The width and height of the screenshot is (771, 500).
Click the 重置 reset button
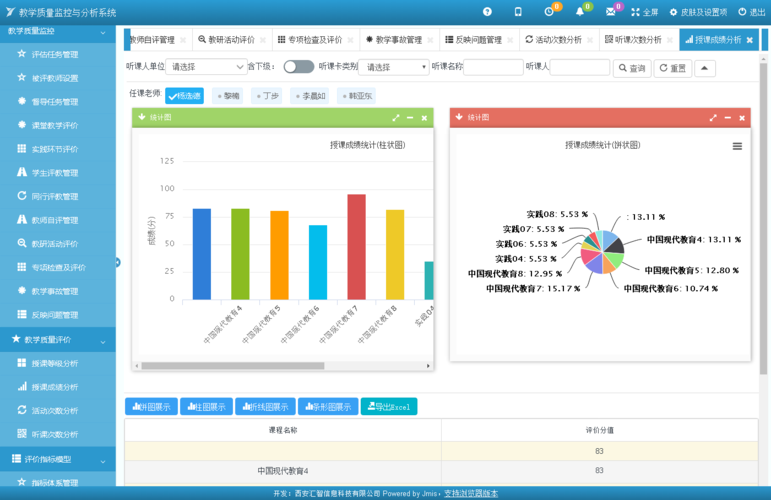click(x=672, y=68)
